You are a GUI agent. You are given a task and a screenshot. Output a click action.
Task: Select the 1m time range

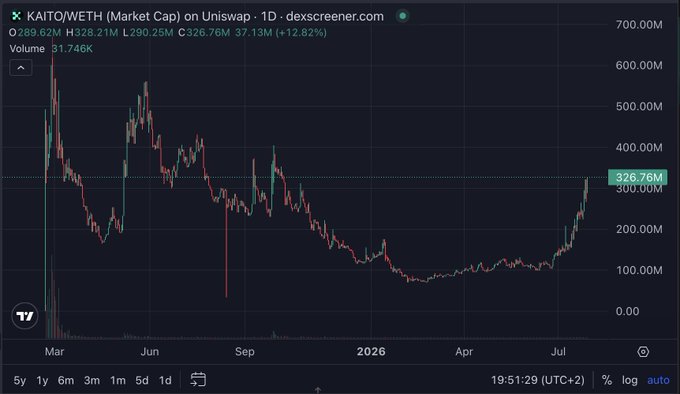[118, 381]
